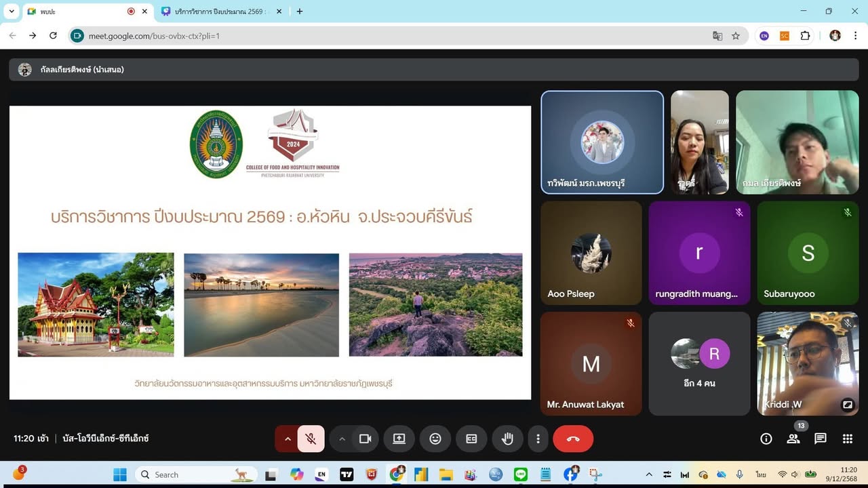
Task: Open the video settings chevron
Action: point(342,439)
